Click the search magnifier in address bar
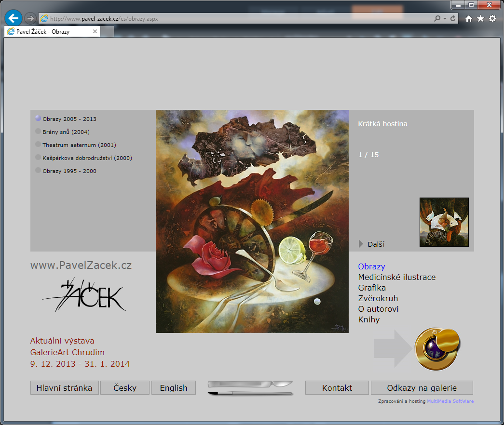Screen dimensions: 504x425 [x=437, y=19]
